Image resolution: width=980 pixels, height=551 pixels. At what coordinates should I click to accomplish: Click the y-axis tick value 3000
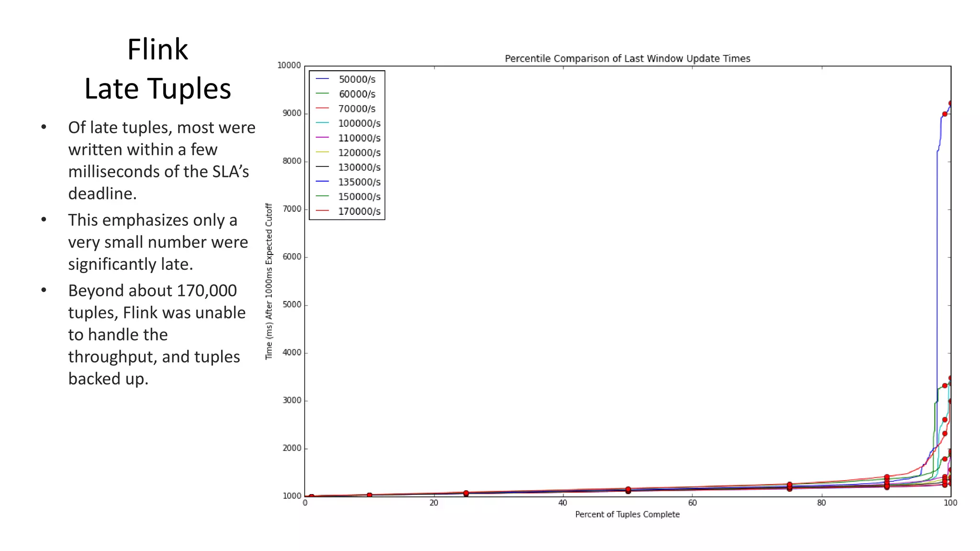pos(292,400)
